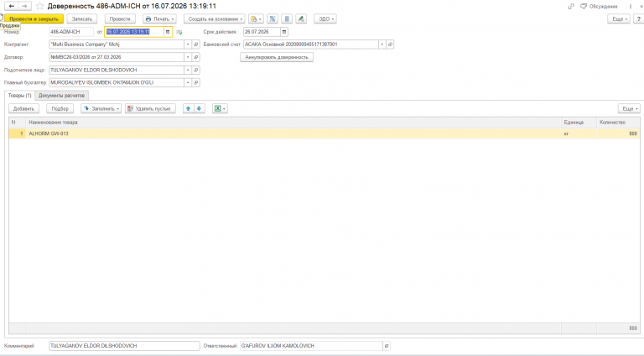
Task: Open the vertical three-dot menu in the title bar
Action: click(631, 6)
